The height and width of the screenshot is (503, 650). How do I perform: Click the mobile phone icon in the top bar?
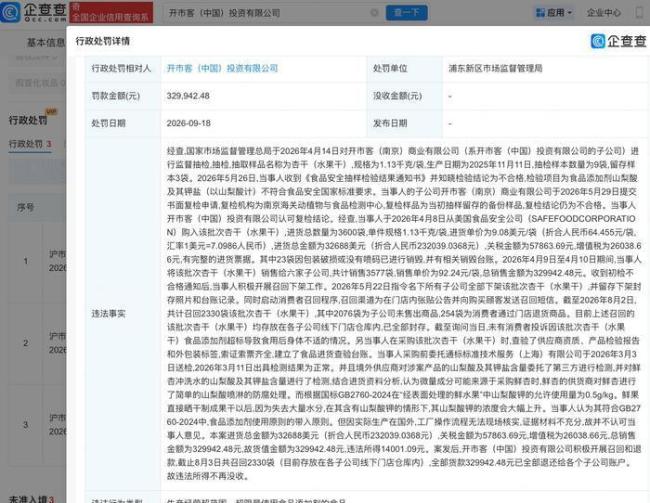[x=639, y=12]
